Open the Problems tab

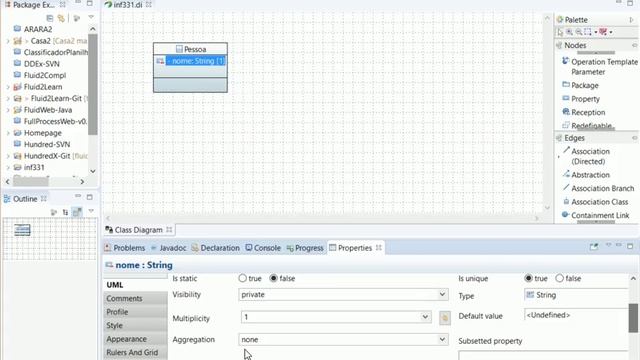[125, 248]
